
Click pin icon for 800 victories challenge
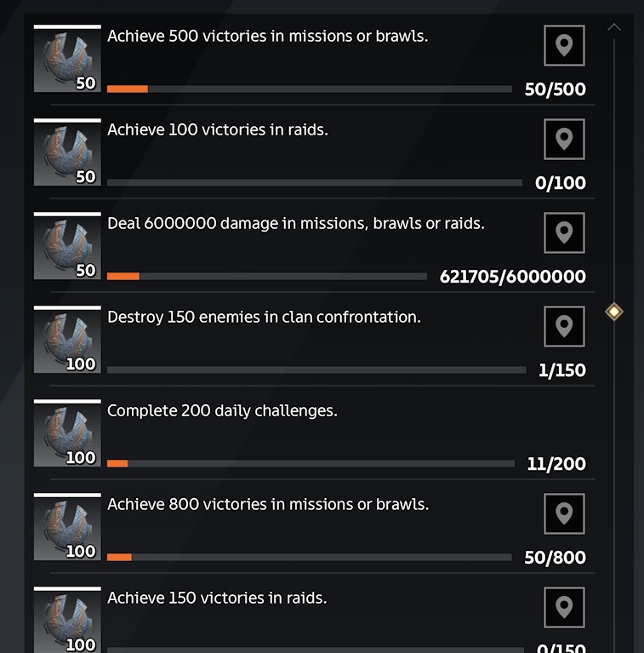click(x=564, y=513)
